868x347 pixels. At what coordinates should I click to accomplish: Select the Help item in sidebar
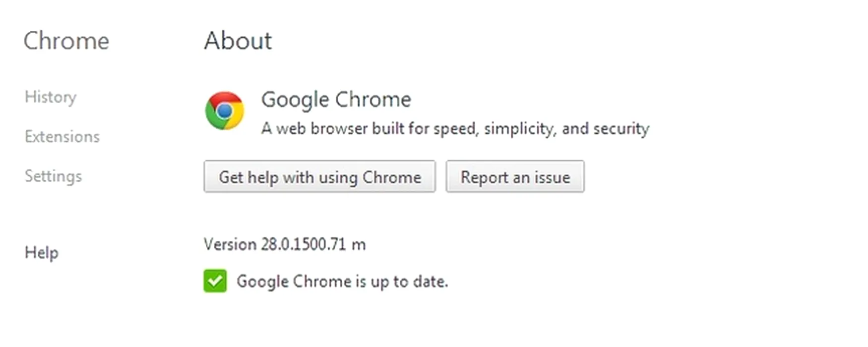(42, 253)
